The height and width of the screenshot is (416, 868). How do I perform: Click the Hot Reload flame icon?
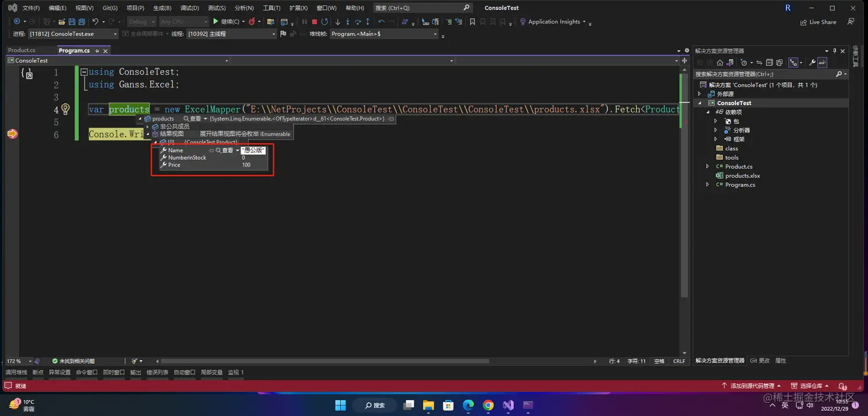(251, 22)
